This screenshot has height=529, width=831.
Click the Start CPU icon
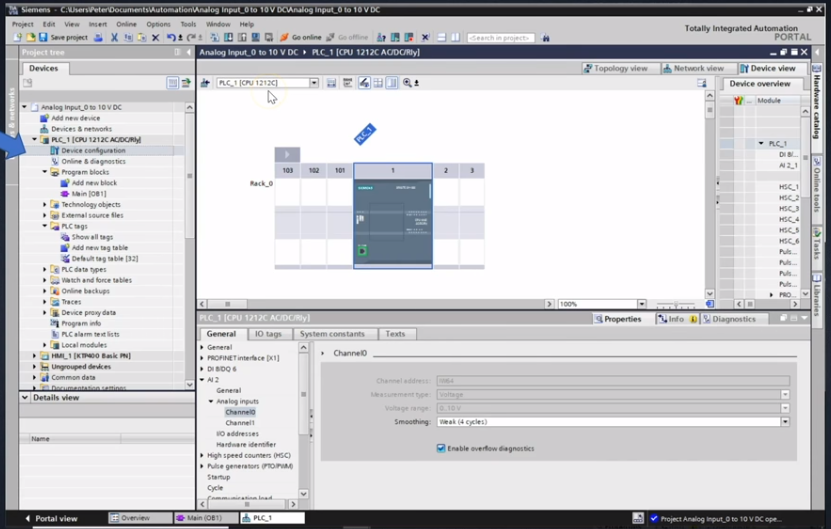395,38
